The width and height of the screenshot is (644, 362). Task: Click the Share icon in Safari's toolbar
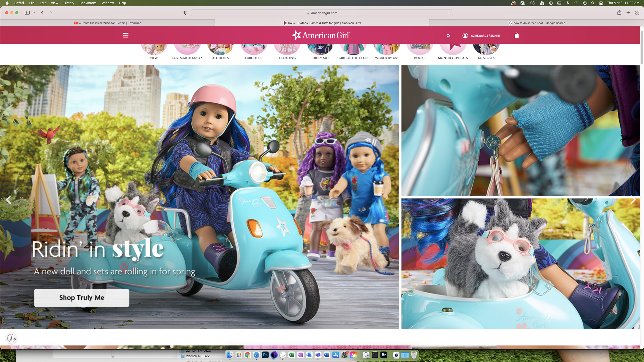619,13
